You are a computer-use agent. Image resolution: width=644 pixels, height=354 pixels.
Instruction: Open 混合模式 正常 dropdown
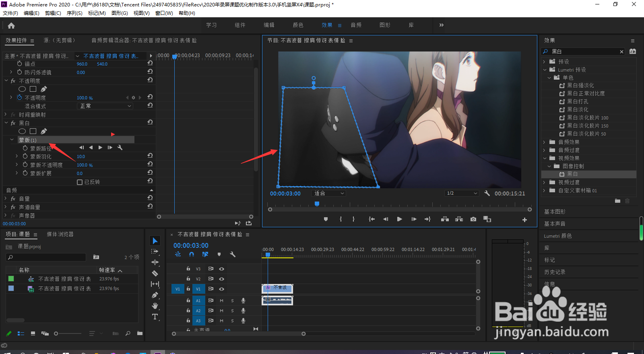tap(105, 106)
